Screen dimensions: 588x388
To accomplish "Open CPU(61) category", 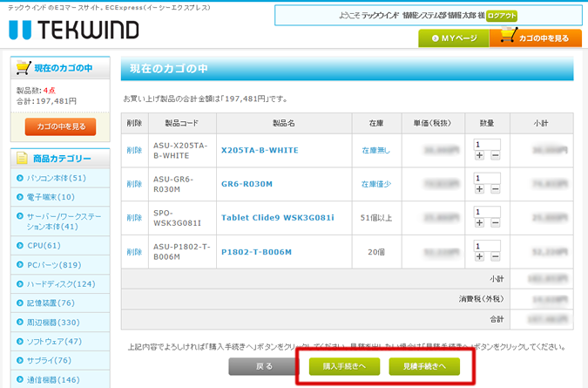I will pyautogui.click(x=44, y=245).
